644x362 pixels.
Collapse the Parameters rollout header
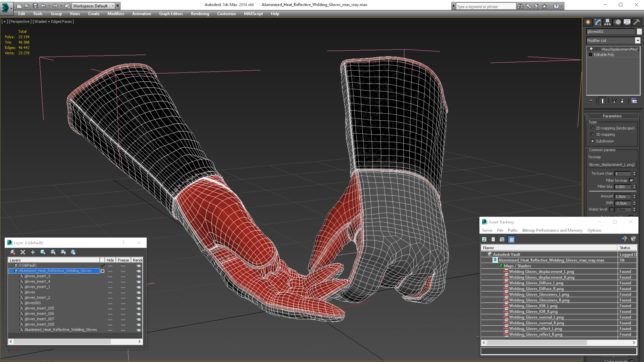point(612,116)
